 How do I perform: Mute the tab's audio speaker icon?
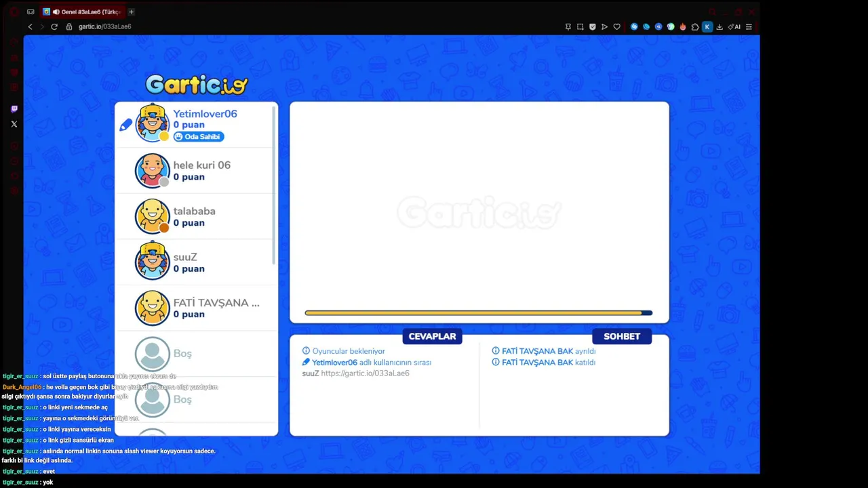56,12
